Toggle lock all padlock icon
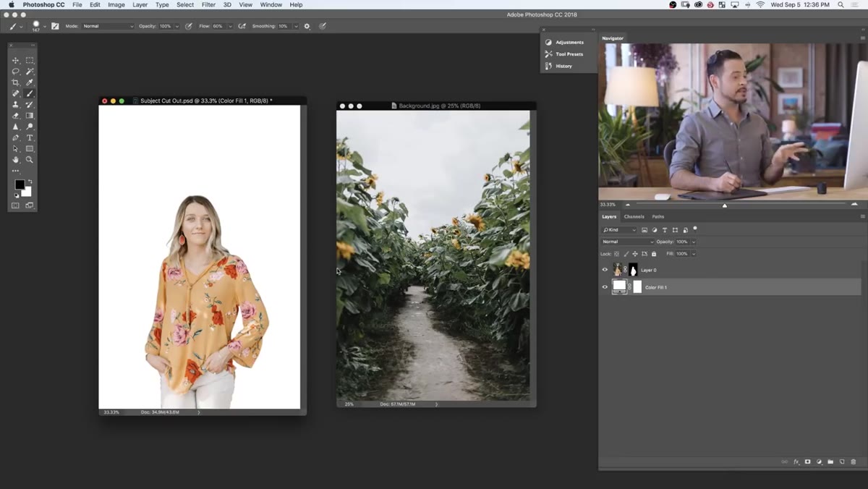This screenshot has height=489, width=868. 654,254
